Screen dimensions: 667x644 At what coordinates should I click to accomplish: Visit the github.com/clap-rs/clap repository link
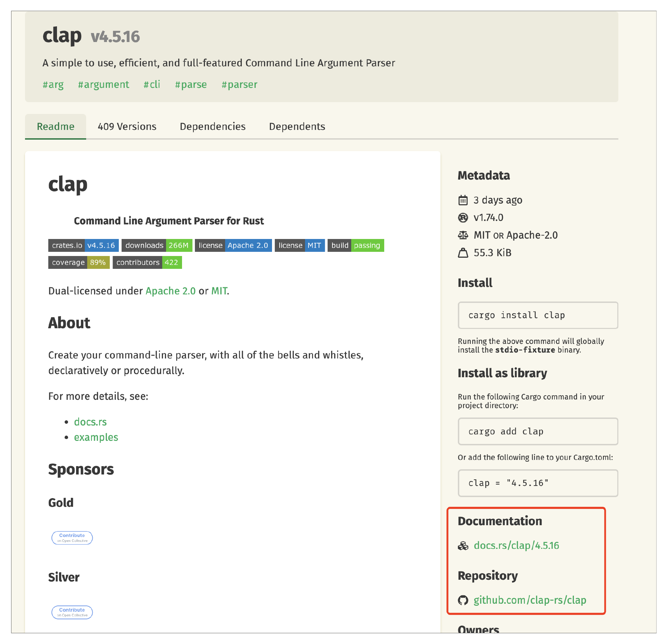(x=530, y=600)
